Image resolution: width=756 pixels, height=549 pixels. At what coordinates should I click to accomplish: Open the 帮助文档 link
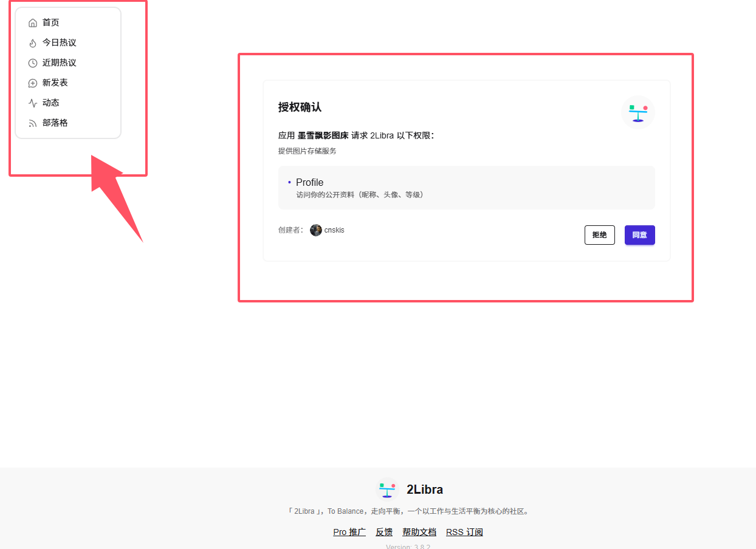[x=419, y=532]
